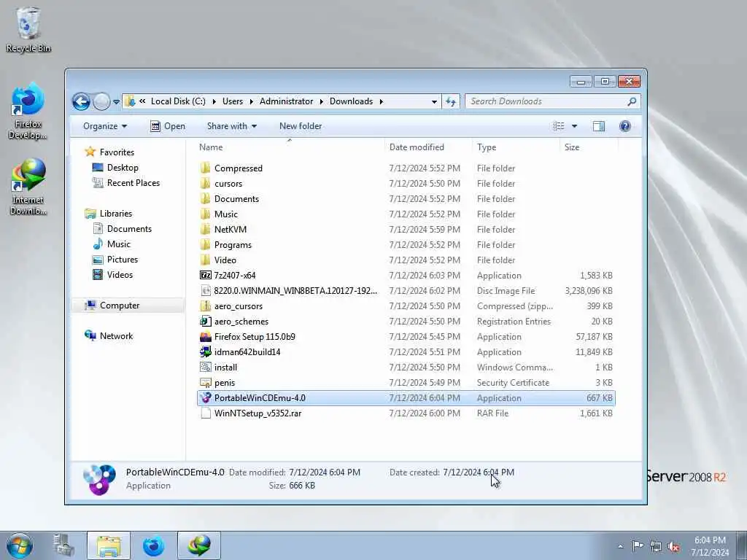This screenshot has width=747, height=560.
Task: Open the Pictures library in sidebar
Action: pyautogui.click(x=115, y=260)
